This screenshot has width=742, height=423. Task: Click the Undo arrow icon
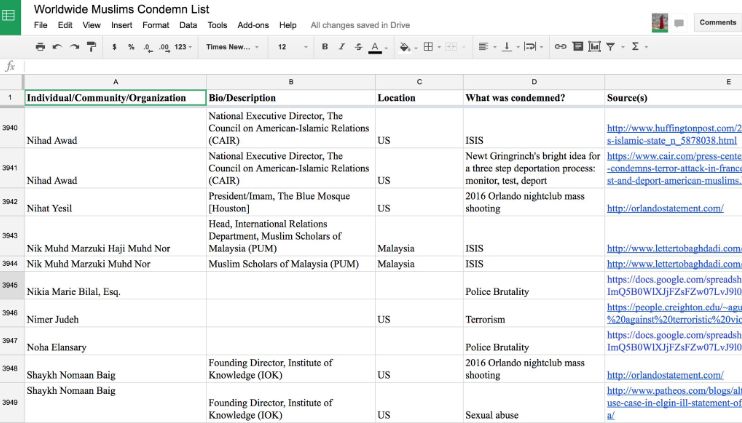click(x=57, y=47)
